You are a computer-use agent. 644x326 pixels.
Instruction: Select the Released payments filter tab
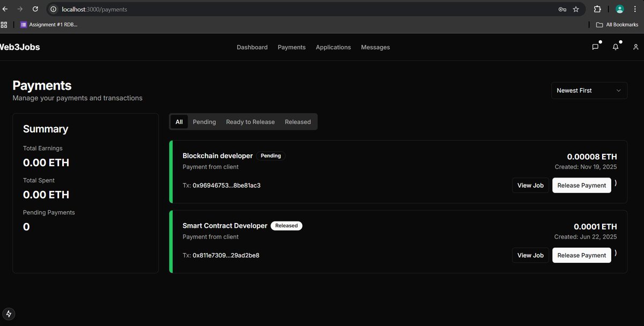point(298,122)
